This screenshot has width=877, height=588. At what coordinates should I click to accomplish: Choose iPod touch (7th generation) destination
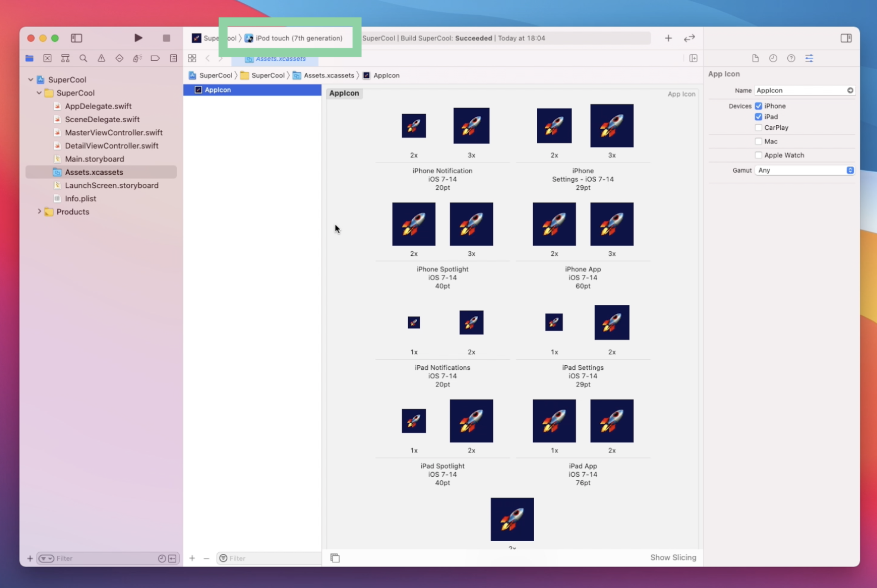coord(299,38)
